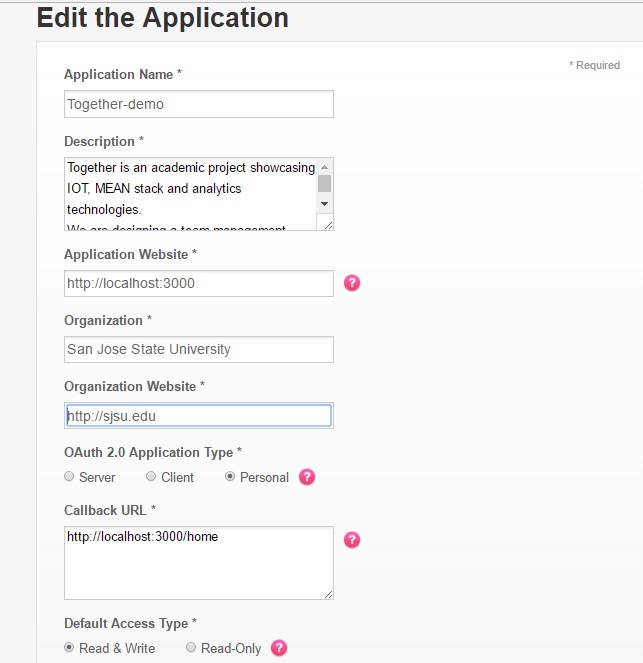
Task: Click the Organization input field
Action: click(198, 349)
